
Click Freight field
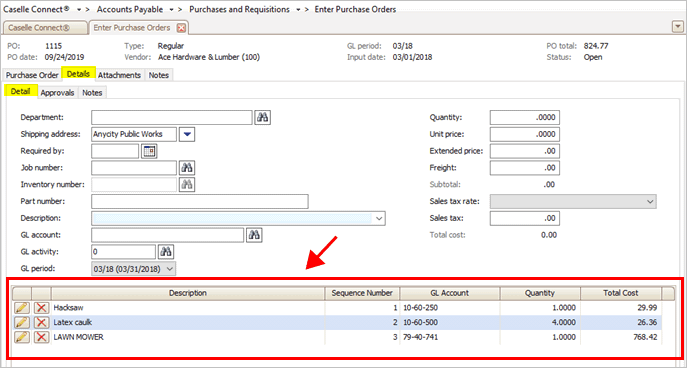coord(525,168)
